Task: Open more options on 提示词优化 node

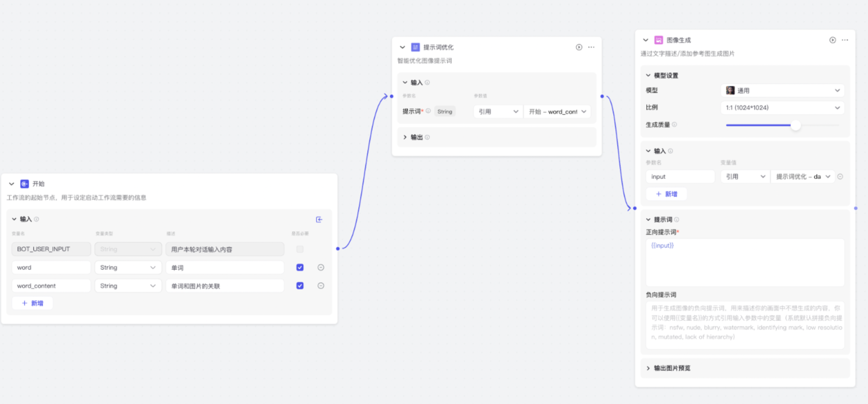Action: point(591,48)
